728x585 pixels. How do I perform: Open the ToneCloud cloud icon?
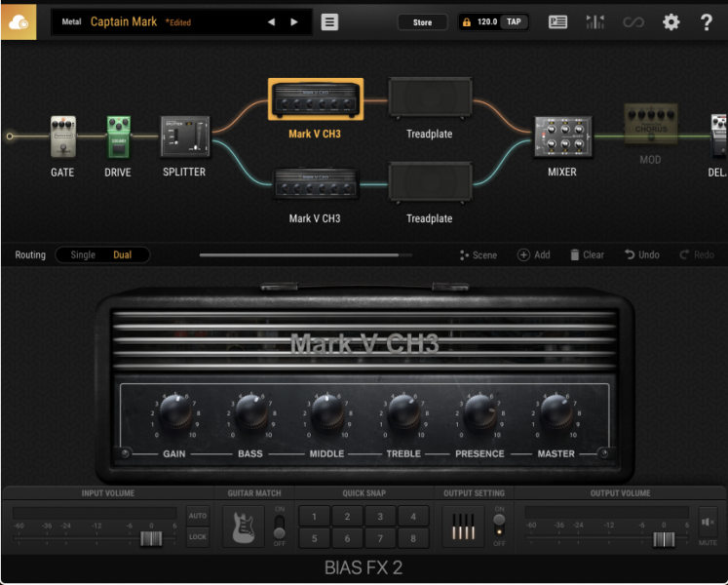[x=19, y=21]
